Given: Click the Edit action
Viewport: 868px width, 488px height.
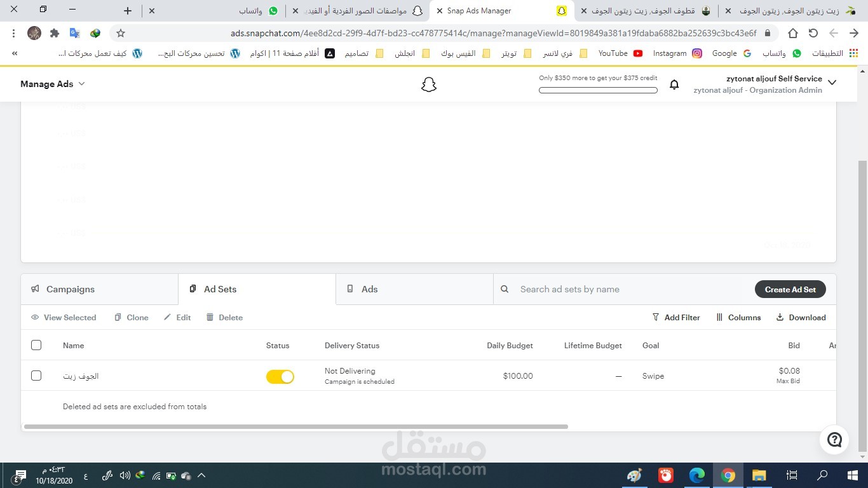Looking at the screenshot, I should [177, 318].
